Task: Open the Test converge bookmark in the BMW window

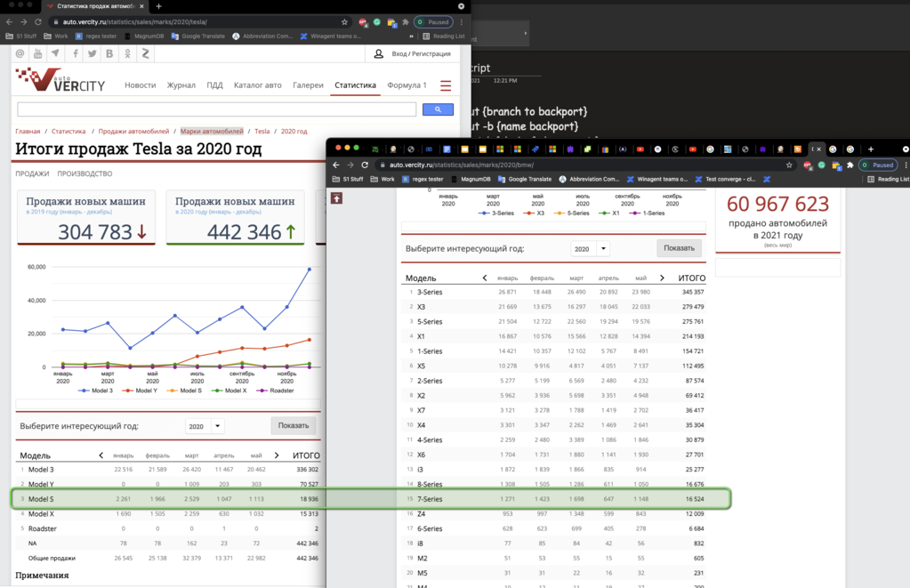Action: click(726, 180)
